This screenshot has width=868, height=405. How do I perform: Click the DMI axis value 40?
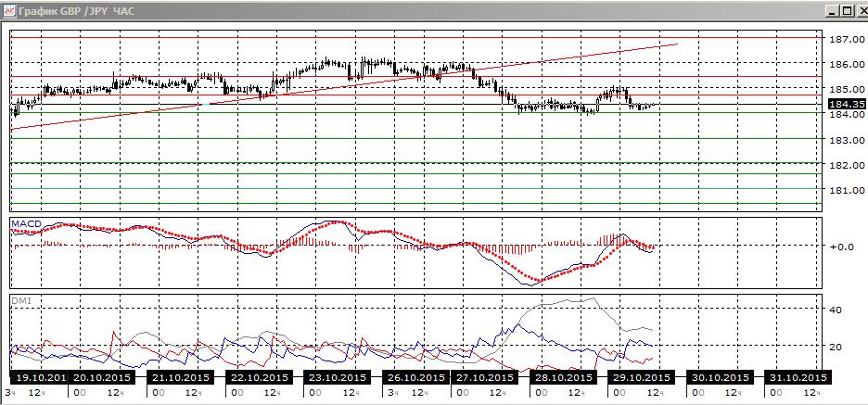pos(836,310)
